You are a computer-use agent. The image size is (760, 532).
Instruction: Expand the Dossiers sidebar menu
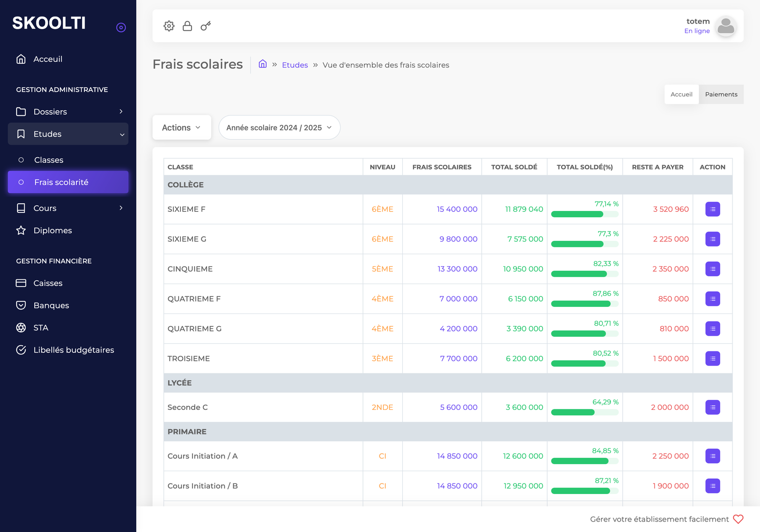point(68,112)
